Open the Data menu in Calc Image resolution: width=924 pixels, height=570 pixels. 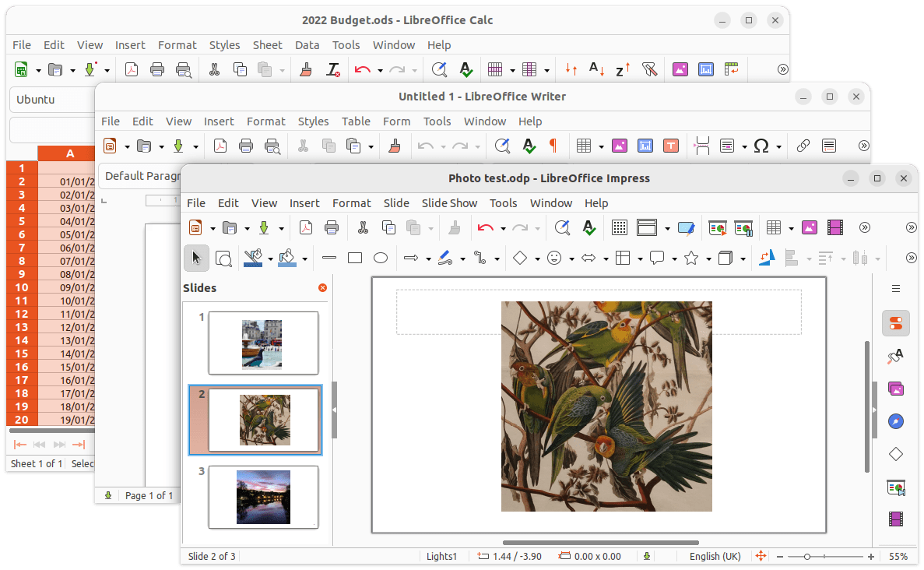307,45
